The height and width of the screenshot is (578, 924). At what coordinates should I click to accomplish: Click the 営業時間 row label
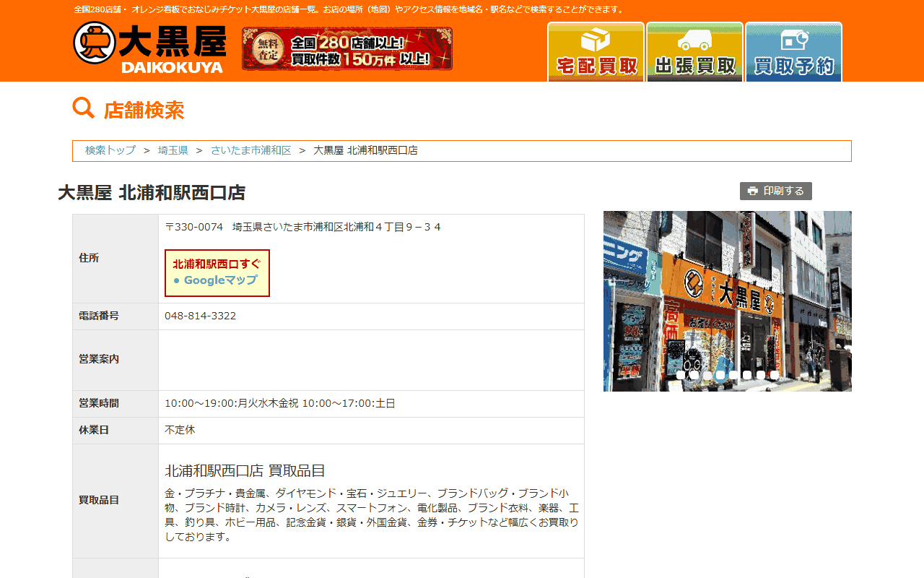click(99, 403)
